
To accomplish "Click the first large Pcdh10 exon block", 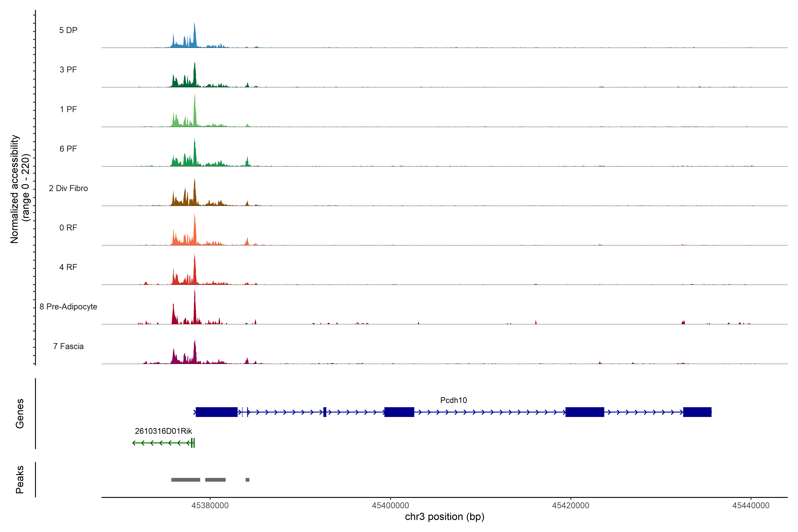I will 217,412.
